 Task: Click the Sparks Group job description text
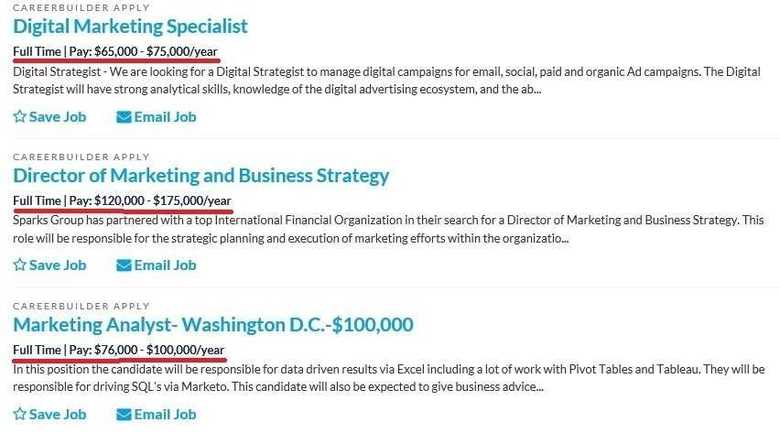[388, 229]
